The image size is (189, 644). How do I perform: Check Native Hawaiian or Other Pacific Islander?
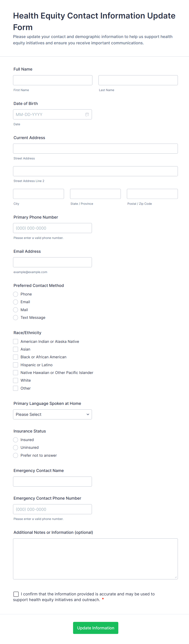(x=15, y=373)
